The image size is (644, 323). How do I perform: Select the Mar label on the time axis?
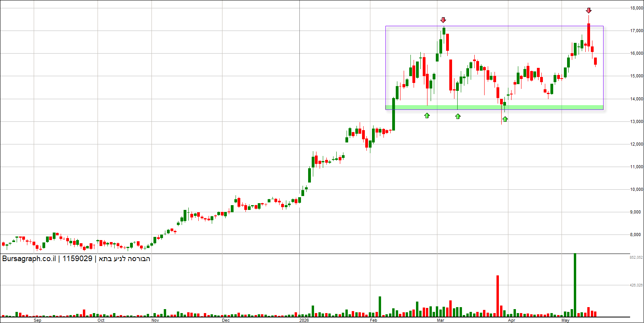tap(441, 320)
